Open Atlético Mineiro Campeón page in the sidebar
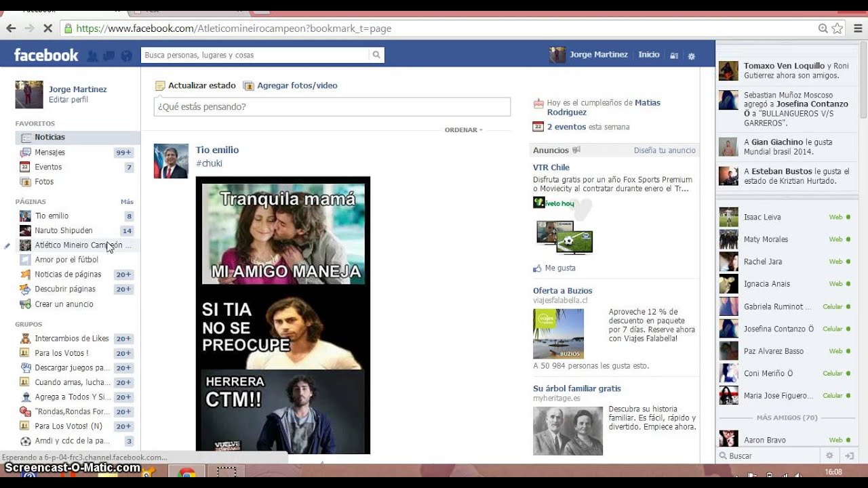868x488 pixels. point(77,245)
